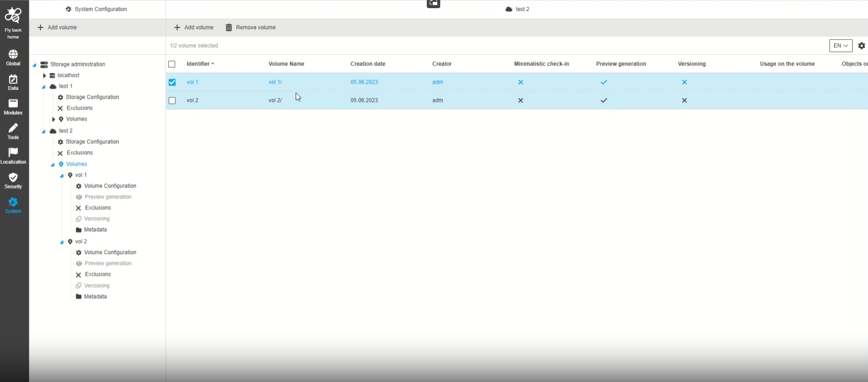The height and width of the screenshot is (382, 868).
Task: Collapse the Volumes node under test 2
Action: click(x=53, y=165)
